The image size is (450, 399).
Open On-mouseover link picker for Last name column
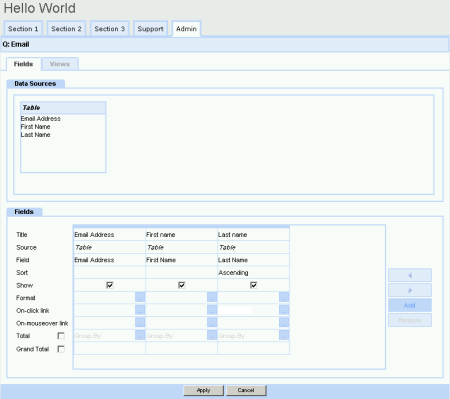tap(284, 323)
